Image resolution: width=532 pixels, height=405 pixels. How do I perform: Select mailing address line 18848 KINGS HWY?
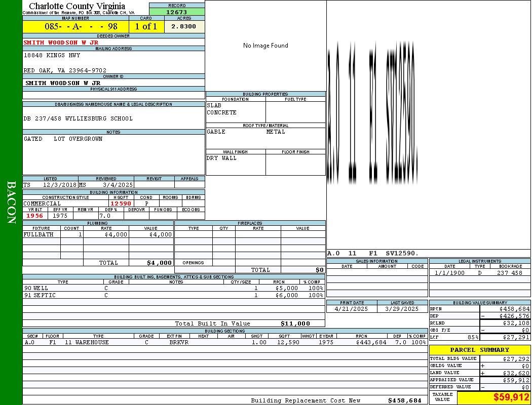[x=52, y=55]
